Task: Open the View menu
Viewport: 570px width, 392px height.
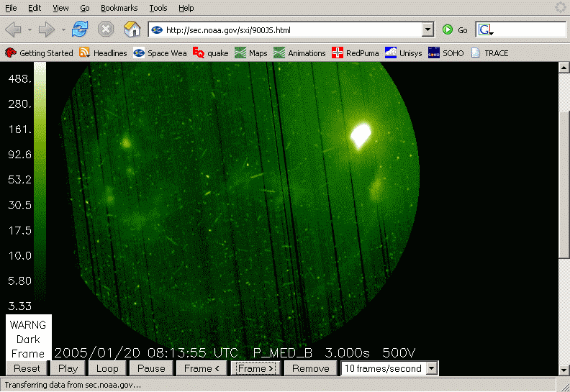Action: (60, 8)
